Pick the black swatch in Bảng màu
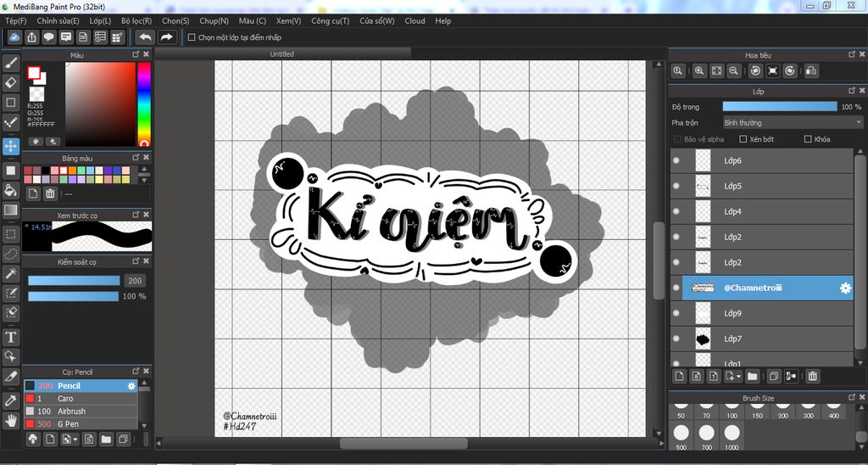868x465 pixels. click(45, 171)
